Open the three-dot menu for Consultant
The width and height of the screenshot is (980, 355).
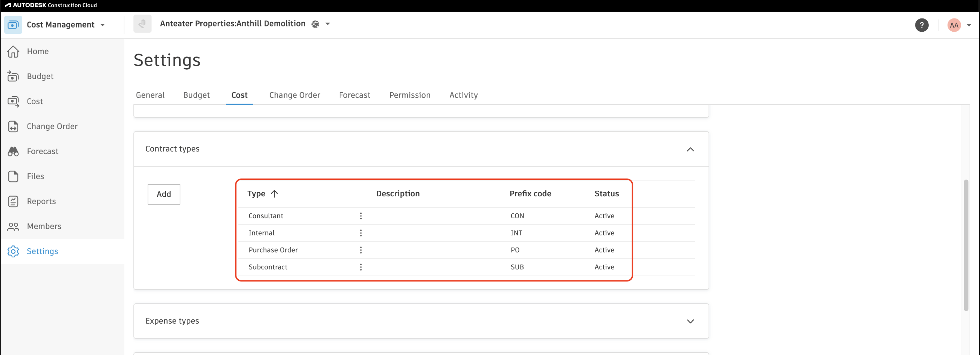[361, 215]
